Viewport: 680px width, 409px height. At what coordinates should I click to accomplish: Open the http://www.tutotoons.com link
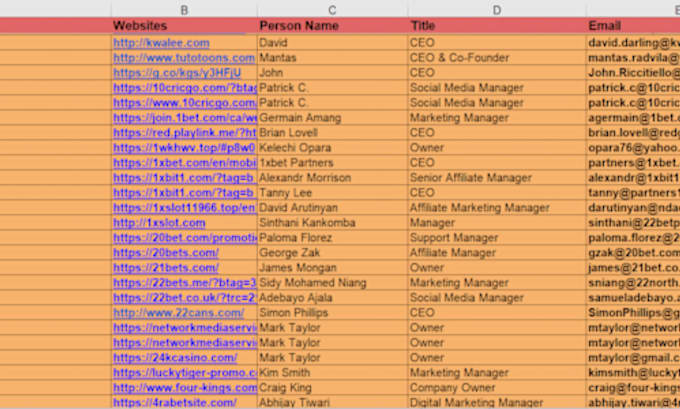[184, 58]
